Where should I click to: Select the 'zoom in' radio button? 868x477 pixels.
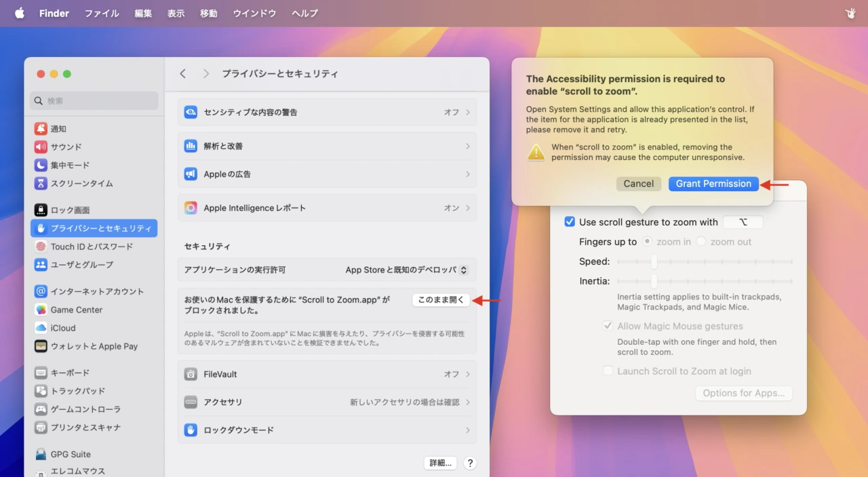[648, 242]
